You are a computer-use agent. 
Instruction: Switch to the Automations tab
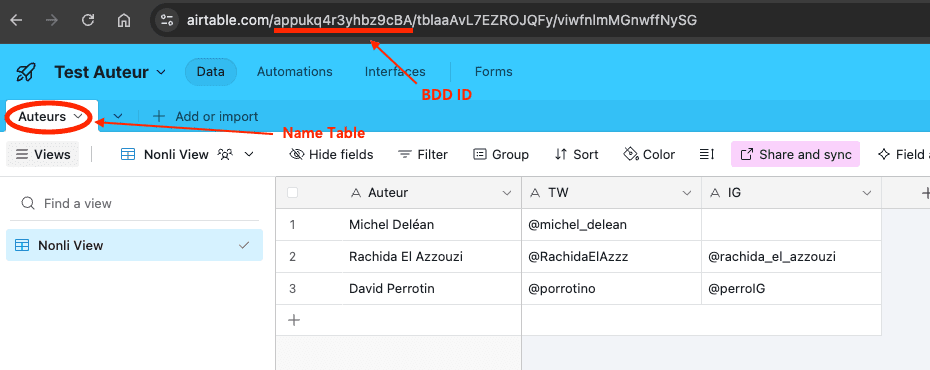coord(294,72)
